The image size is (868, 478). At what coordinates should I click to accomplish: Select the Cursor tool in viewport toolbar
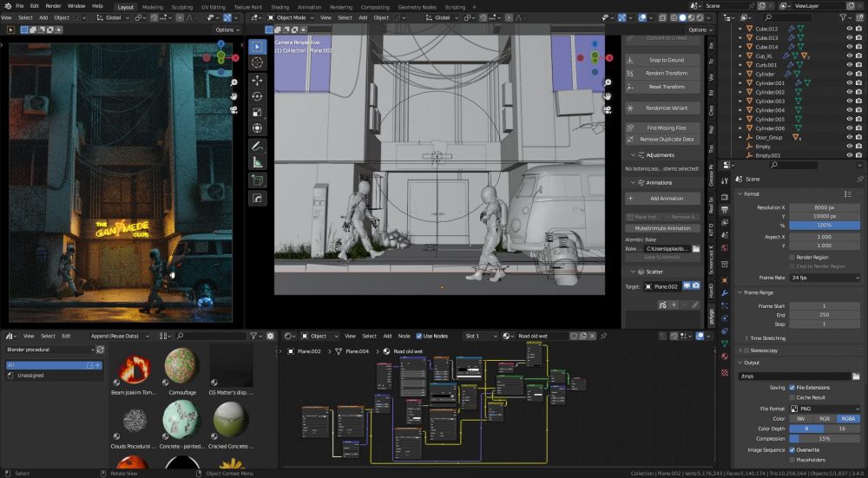tap(257, 63)
